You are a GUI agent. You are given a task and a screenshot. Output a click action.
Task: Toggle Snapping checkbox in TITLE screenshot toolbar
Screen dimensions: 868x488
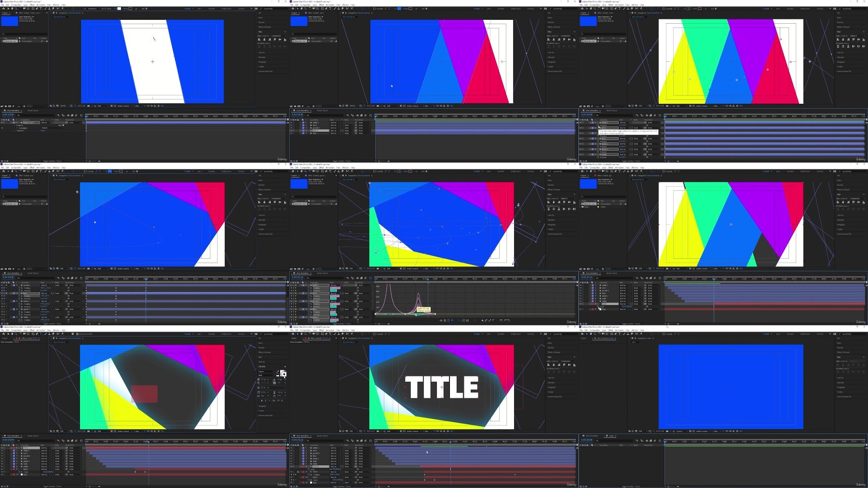pyautogui.click(x=374, y=334)
